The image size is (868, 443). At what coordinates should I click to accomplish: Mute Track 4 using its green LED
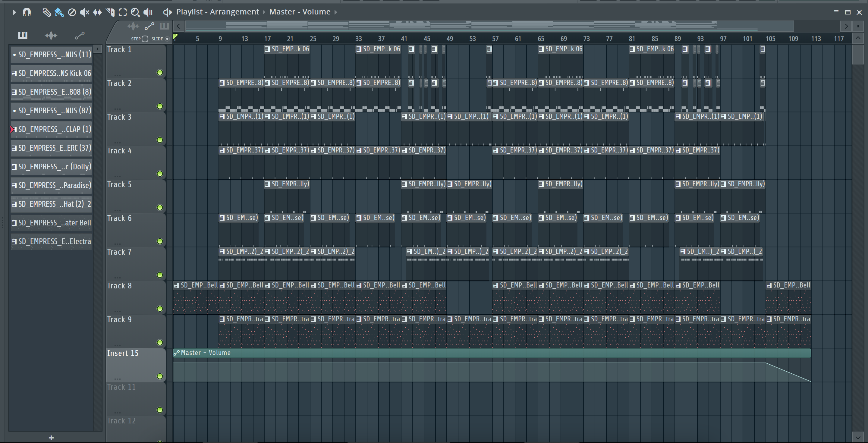coord(160,174)
